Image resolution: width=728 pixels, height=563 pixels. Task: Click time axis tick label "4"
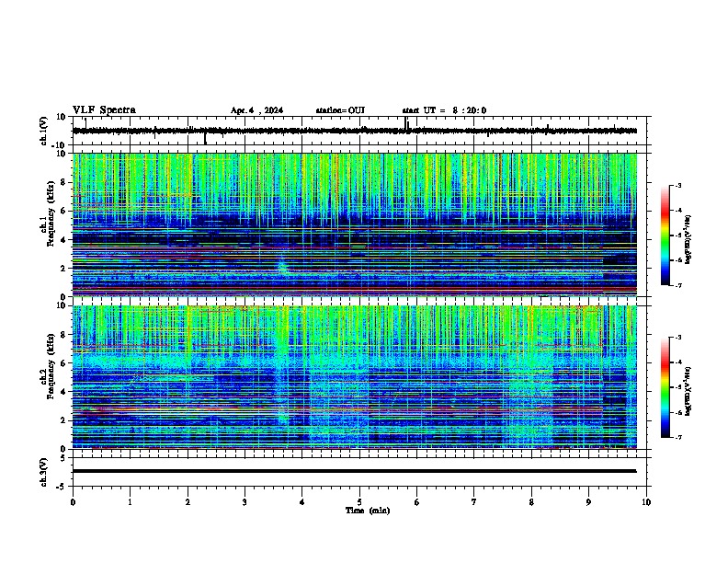[301, 501]
